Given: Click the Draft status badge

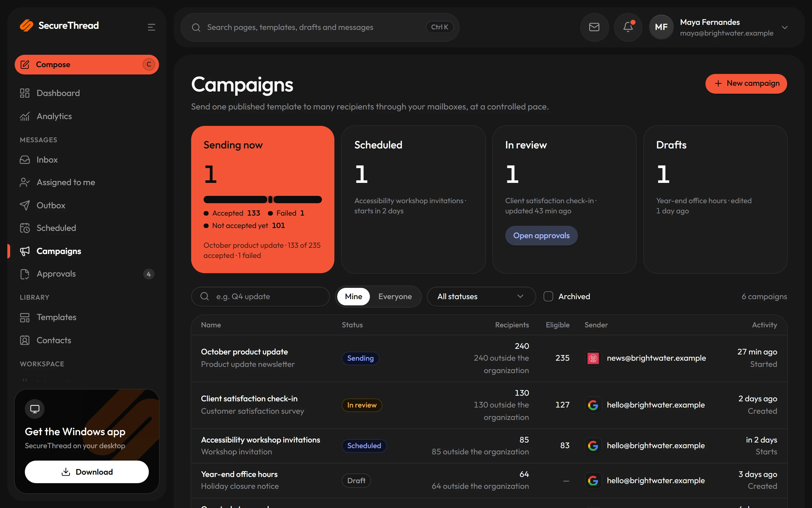Looking at the screenshot, I should [356, 480].
